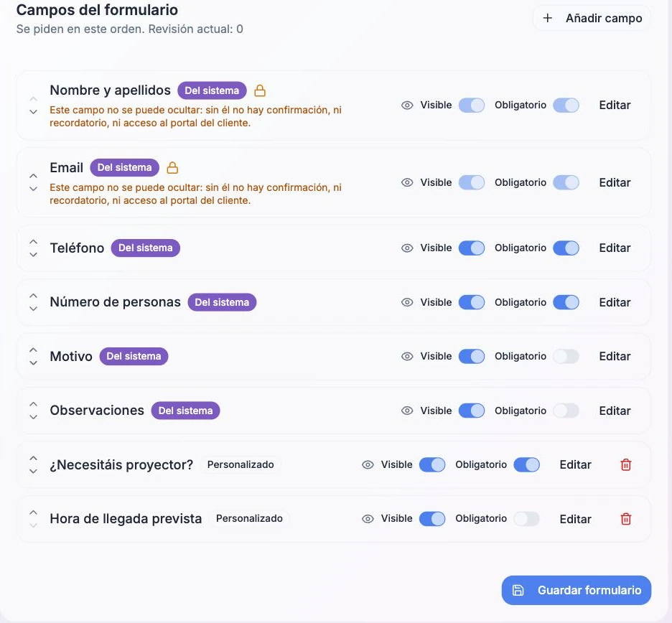Viewport: 672px width, 623px height.
Task: Click the Personalizado badge beside ¿Necesitáis proyector?
Action: tap(241, 464)
